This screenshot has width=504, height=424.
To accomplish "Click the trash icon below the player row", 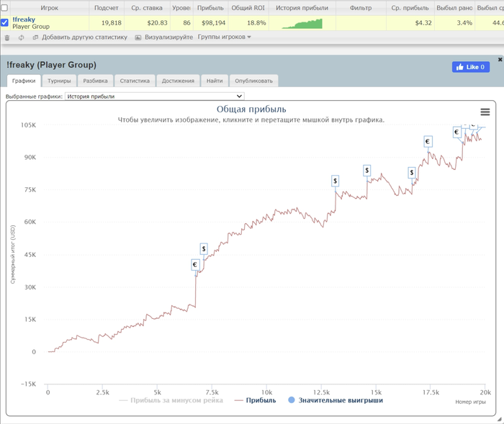I will (x=7, y=37).
